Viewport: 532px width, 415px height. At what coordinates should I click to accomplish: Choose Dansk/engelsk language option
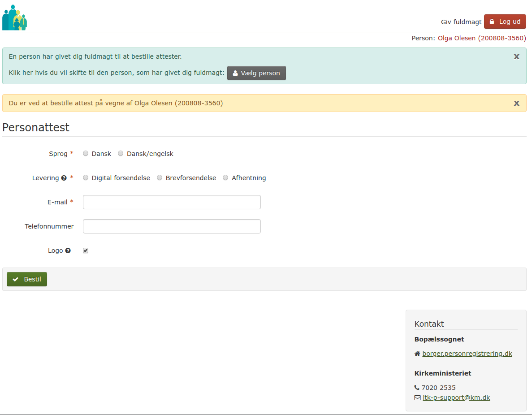(x=121, y=154)
